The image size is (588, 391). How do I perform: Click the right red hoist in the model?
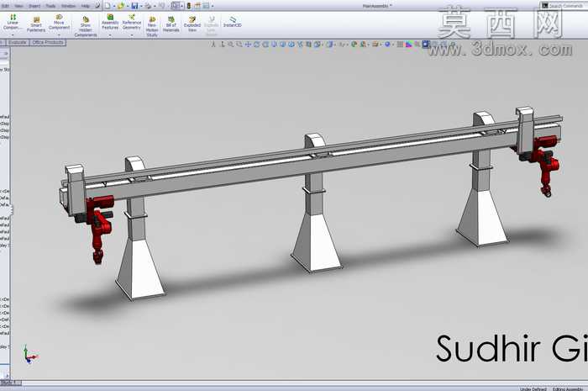(545, 165)
